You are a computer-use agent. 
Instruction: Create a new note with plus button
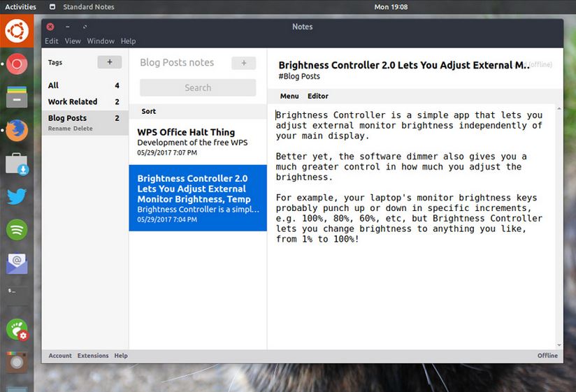pos(243,63)
